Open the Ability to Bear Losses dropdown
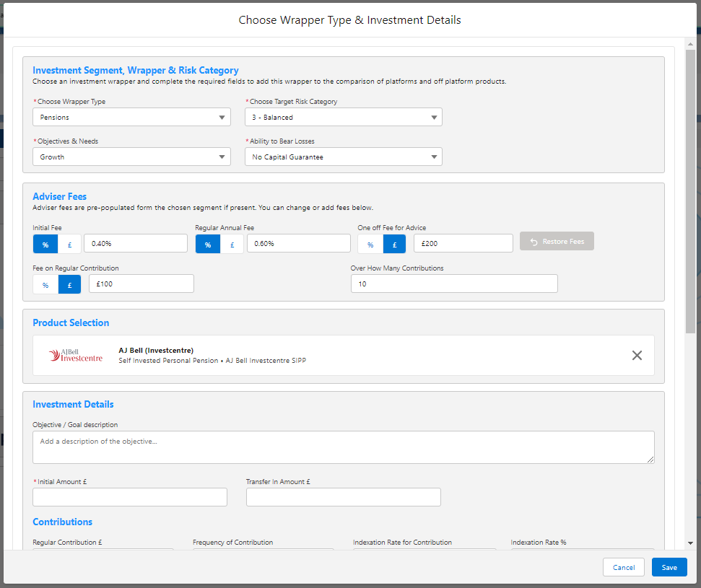 click(344, 157)
